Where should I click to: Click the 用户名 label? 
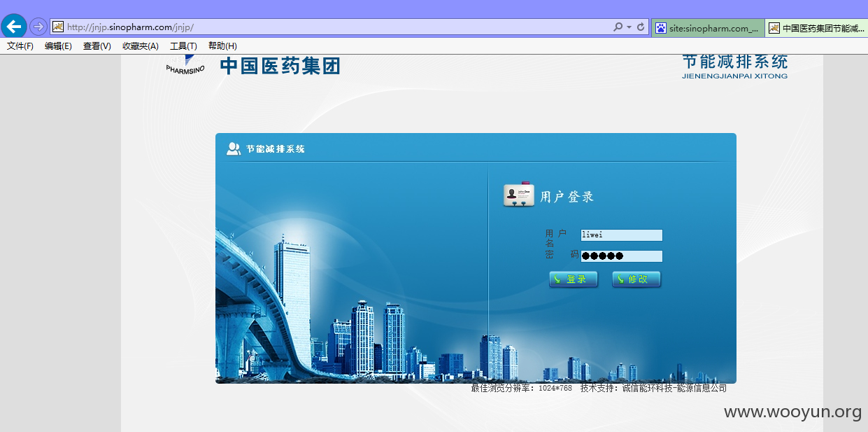coord(555,238)
